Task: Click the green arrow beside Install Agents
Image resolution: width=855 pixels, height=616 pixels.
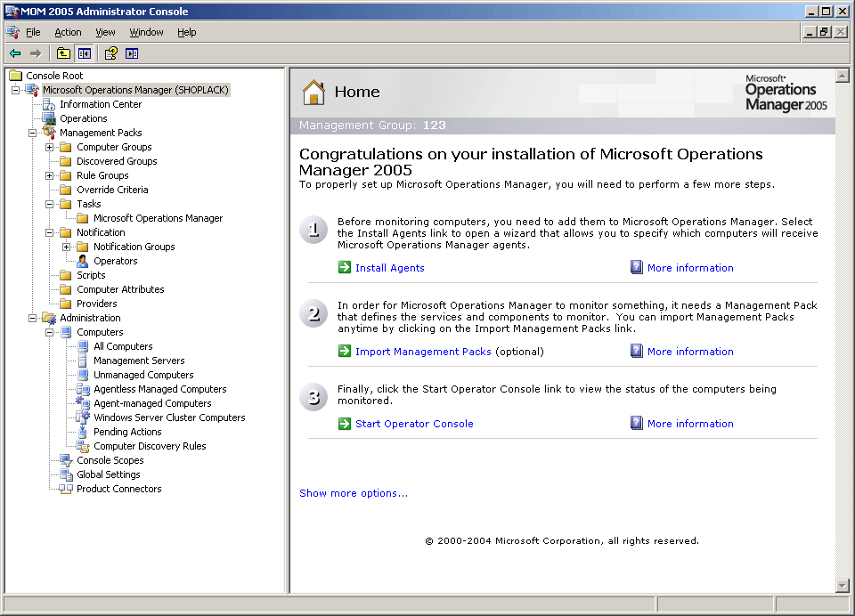Action: pos(345,267)
